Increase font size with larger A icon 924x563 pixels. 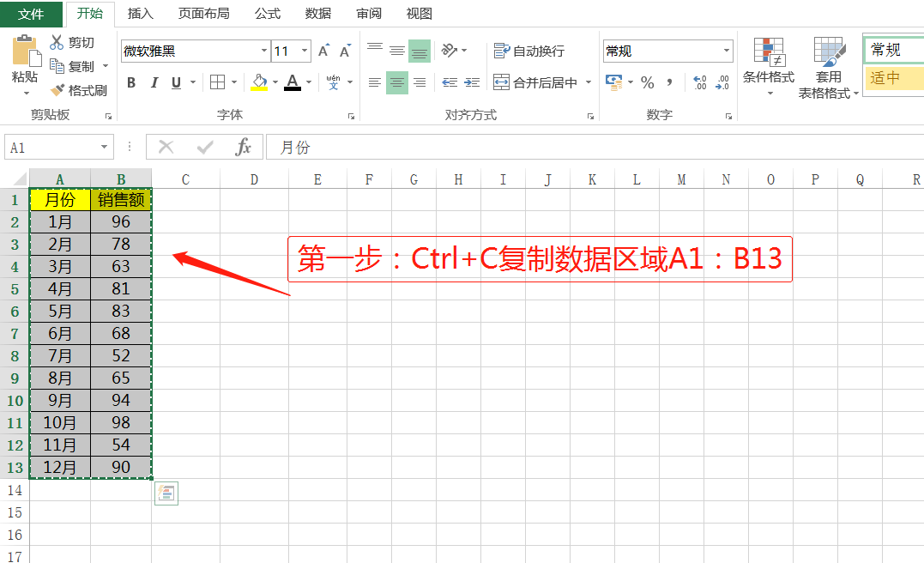point(323,51)
